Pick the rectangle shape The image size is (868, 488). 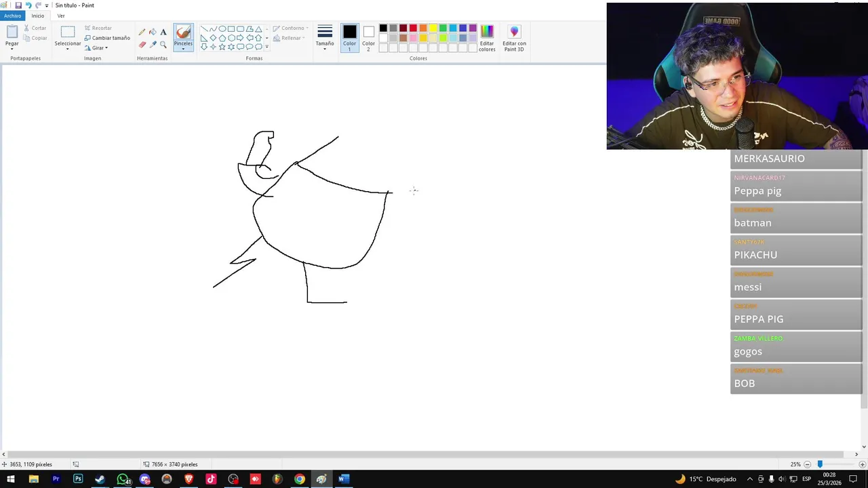tap(231, 29)
